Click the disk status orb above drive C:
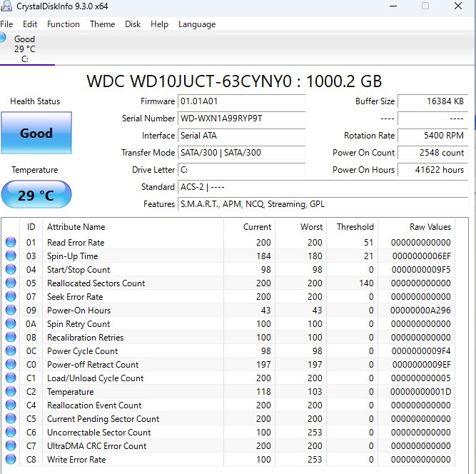Image resolution: width=476 pixels, height=474 pixels. (3, 37)
